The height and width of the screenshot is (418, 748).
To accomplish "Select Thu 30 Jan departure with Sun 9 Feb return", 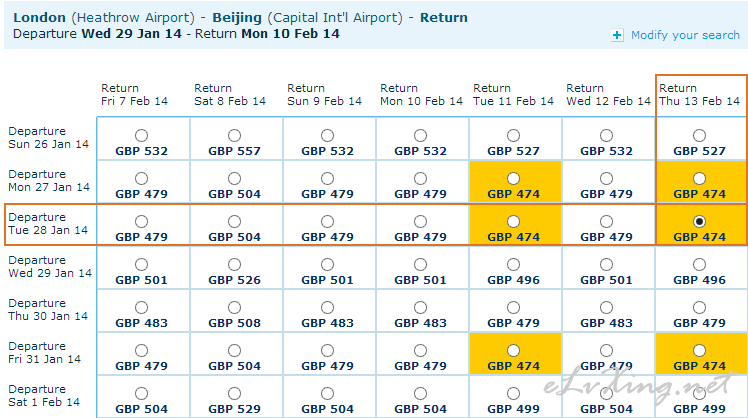I will (327, 307).
